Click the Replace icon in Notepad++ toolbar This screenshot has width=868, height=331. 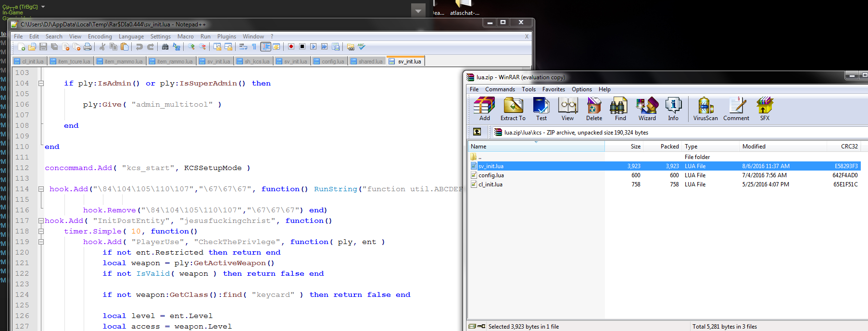click(176, 47)
